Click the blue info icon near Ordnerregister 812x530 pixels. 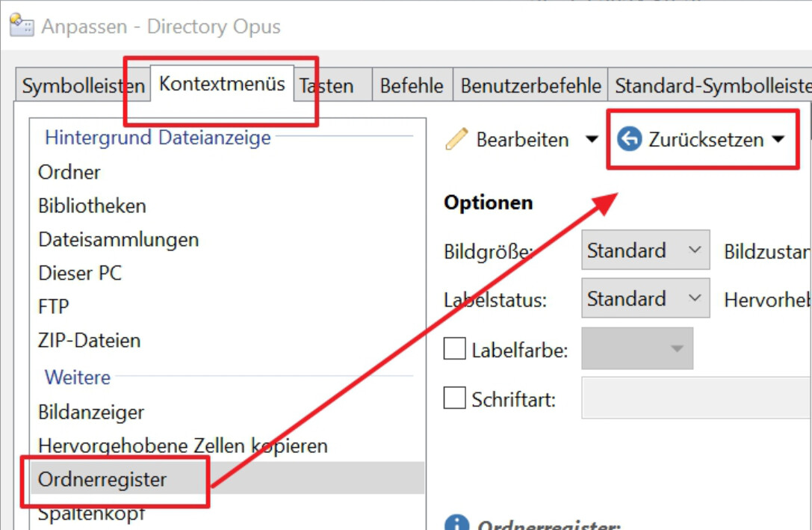456,523
